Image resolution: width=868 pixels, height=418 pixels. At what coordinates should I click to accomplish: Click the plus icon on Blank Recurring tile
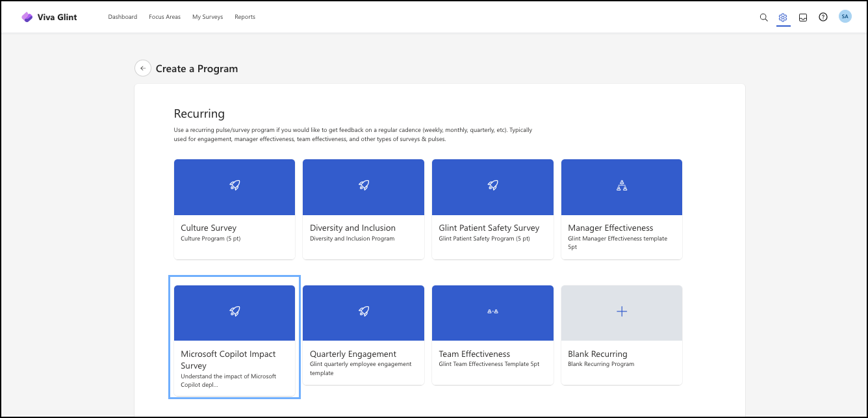pos(621,312)
